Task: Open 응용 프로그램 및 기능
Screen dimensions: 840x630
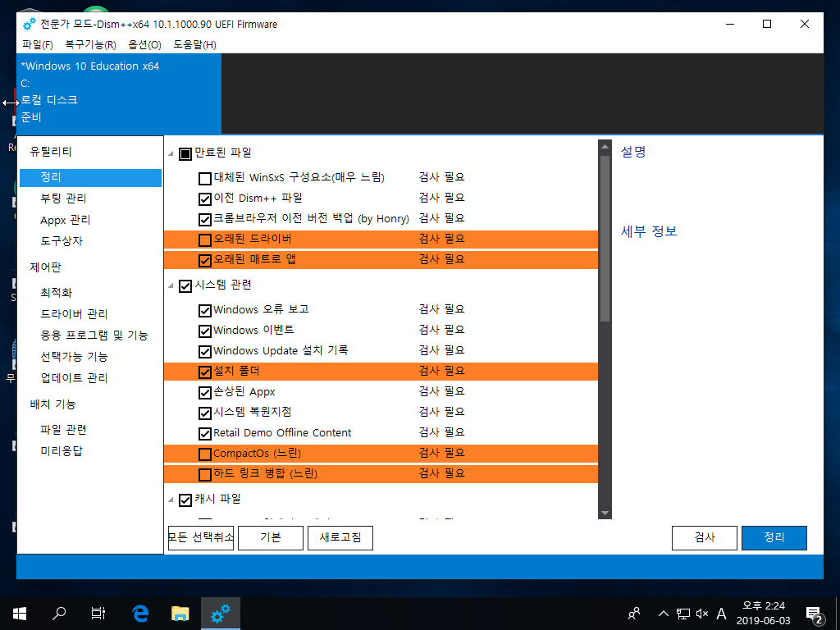Action: (x=94, y=336)
